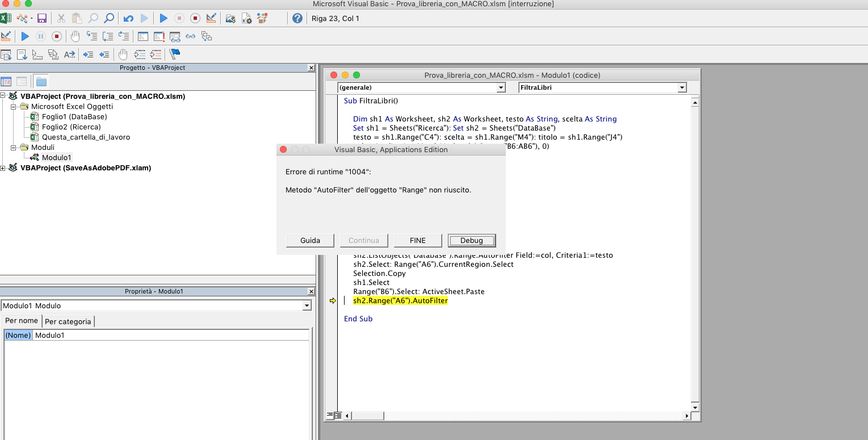Click List Properties/Methods icon in Edit toolbar

point(6,55)
